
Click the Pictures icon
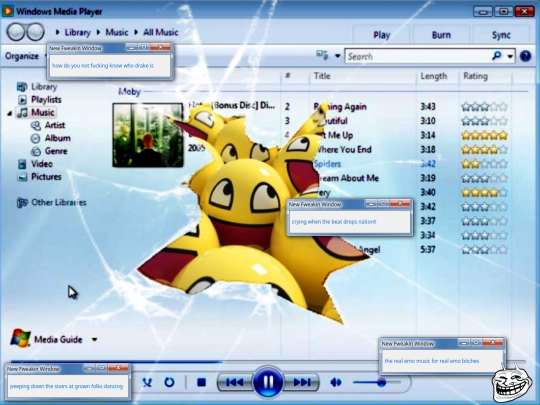pyautogui.click(x=22, y=177)
